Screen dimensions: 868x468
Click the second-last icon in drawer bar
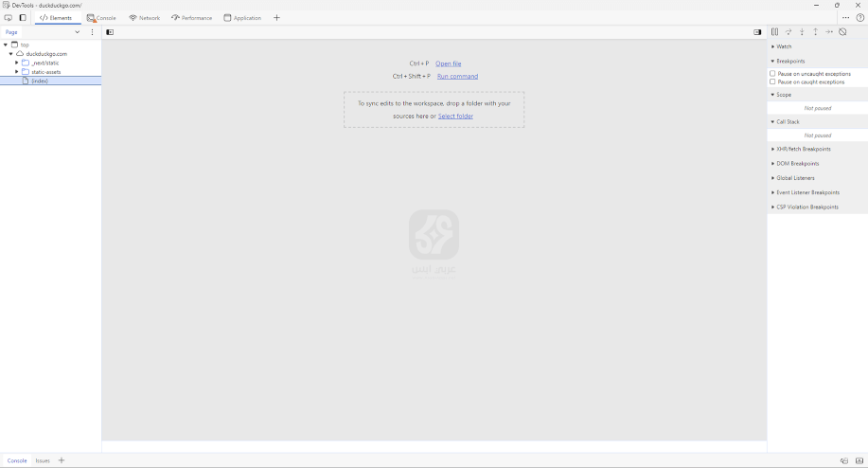[844, 460]
